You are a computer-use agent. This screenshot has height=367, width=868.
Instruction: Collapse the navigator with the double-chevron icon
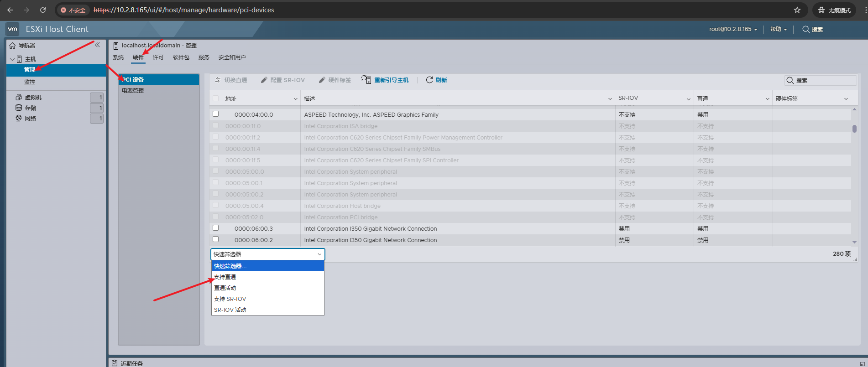(x=97, y=45)
